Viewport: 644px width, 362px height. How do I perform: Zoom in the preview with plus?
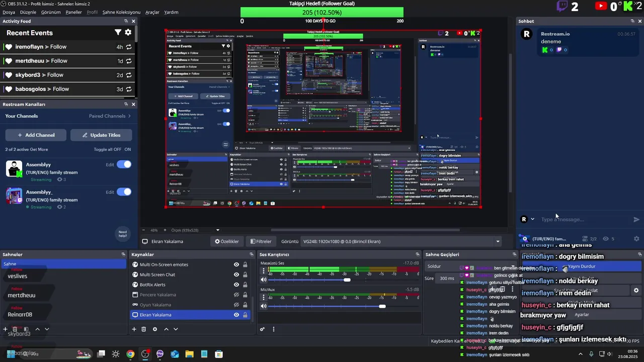pos(165,230)
